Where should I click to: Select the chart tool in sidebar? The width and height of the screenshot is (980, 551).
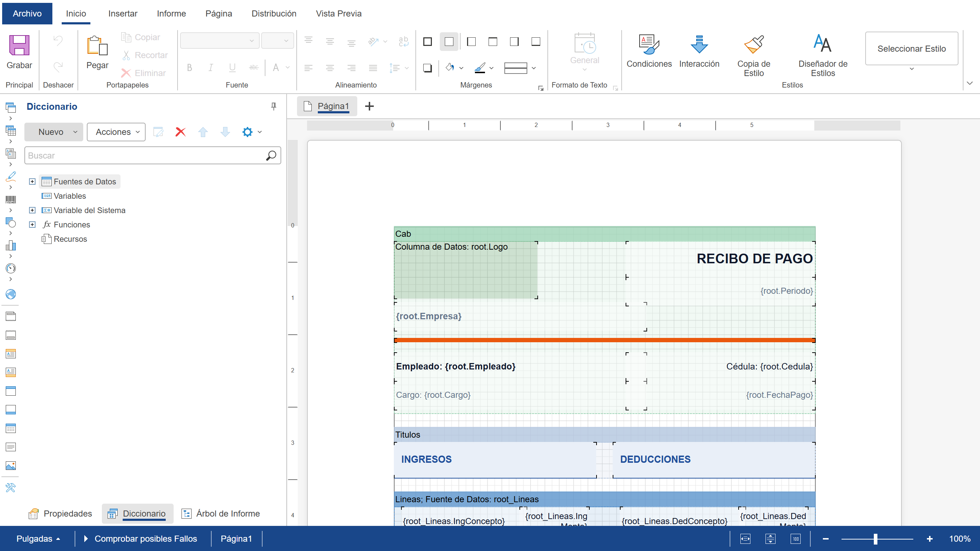(x=11, y=245)
